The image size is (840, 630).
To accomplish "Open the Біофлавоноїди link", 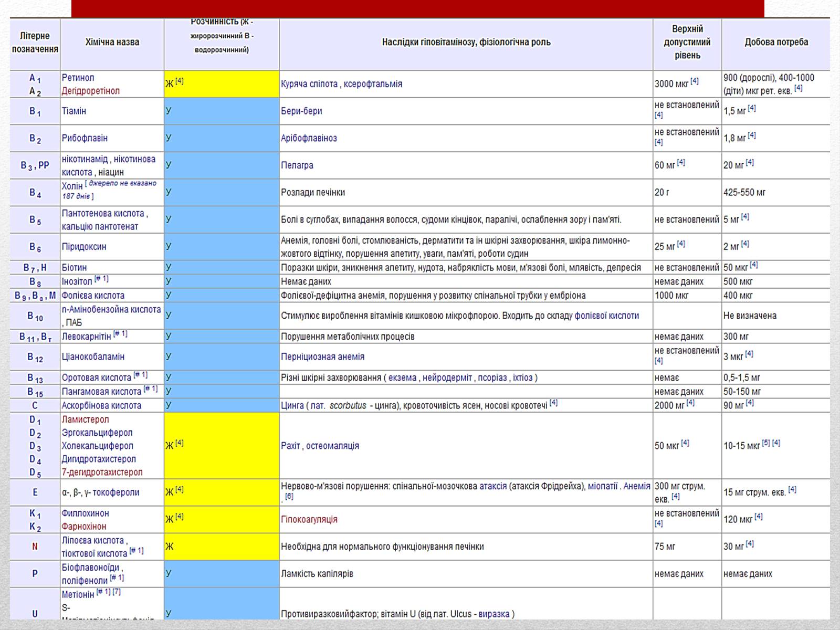I will click(x=91, y=568).
